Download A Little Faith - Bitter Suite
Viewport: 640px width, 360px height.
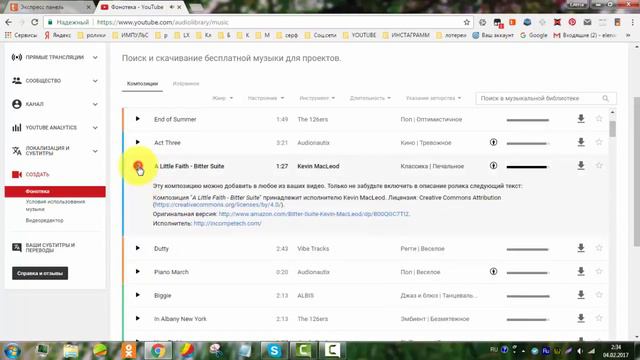click(581, 166)
